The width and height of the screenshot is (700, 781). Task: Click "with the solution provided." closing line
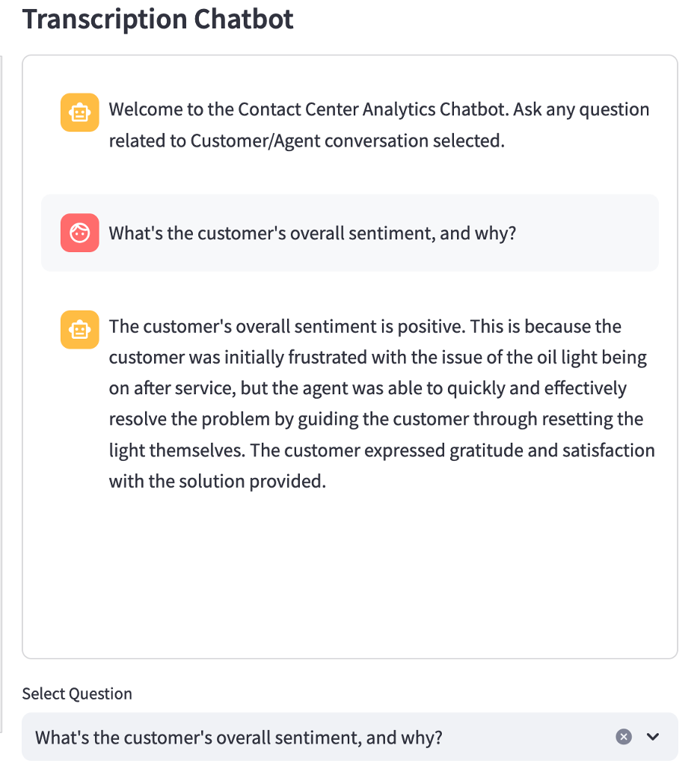point(217,481)
